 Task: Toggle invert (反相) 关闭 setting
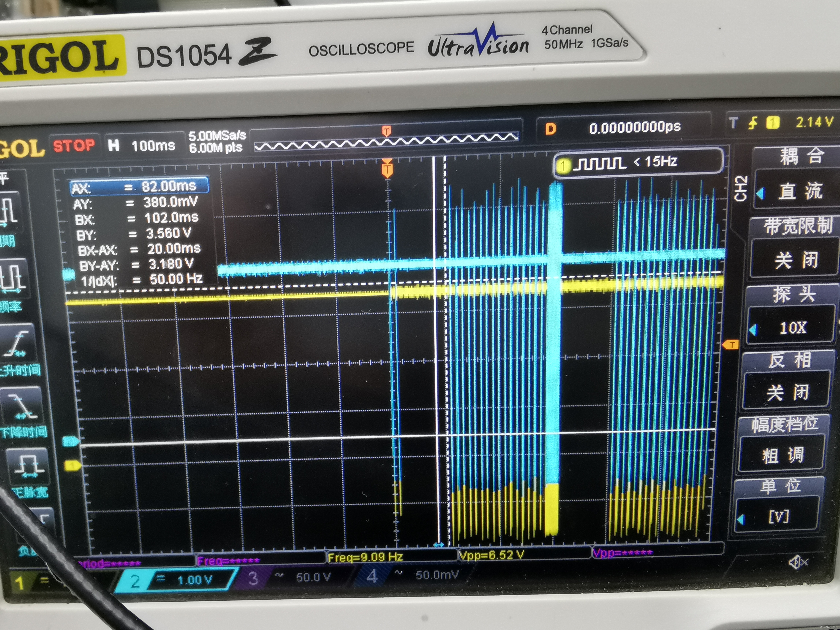(x=787, y=392)
